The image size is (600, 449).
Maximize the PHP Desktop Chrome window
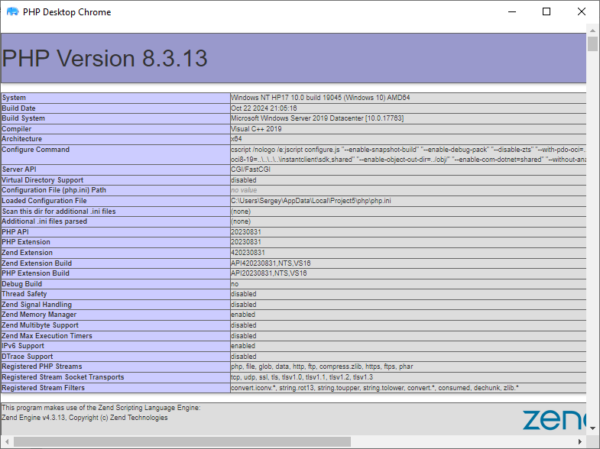click(x=544, y=12)
